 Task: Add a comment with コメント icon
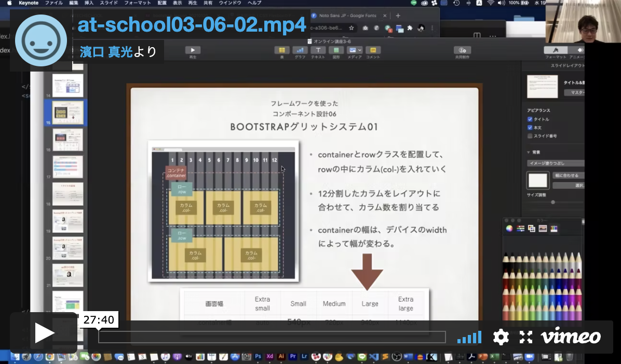pos(373,50)
